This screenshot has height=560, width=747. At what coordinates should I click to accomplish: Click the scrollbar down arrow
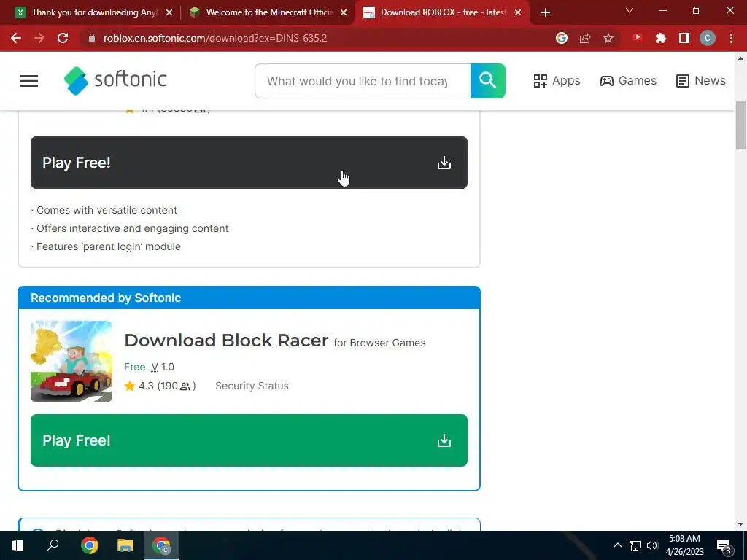pos(740,525)
